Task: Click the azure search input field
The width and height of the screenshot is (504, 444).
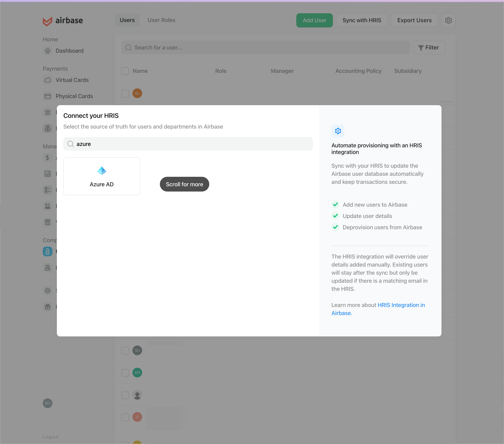Action: tap(188, 144)
